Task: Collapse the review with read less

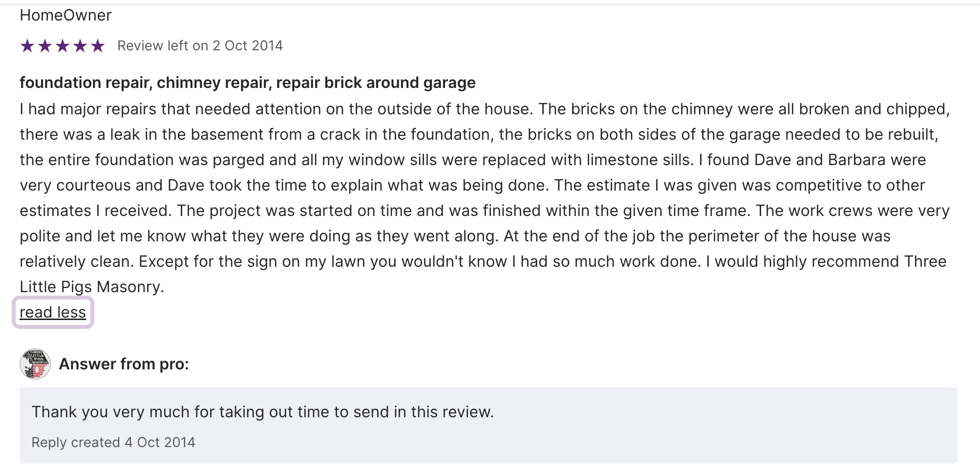Action: pos(53,312)
